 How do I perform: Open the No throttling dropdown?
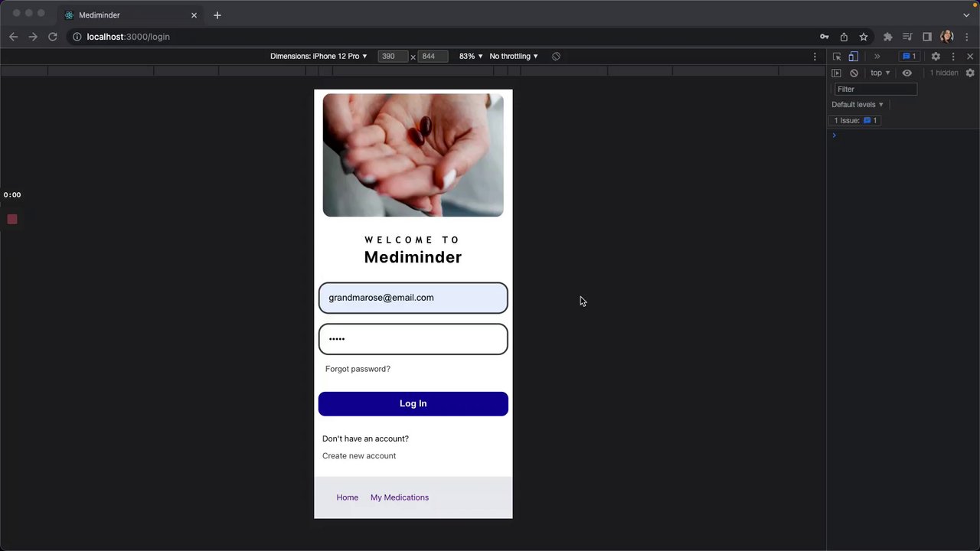514,57
